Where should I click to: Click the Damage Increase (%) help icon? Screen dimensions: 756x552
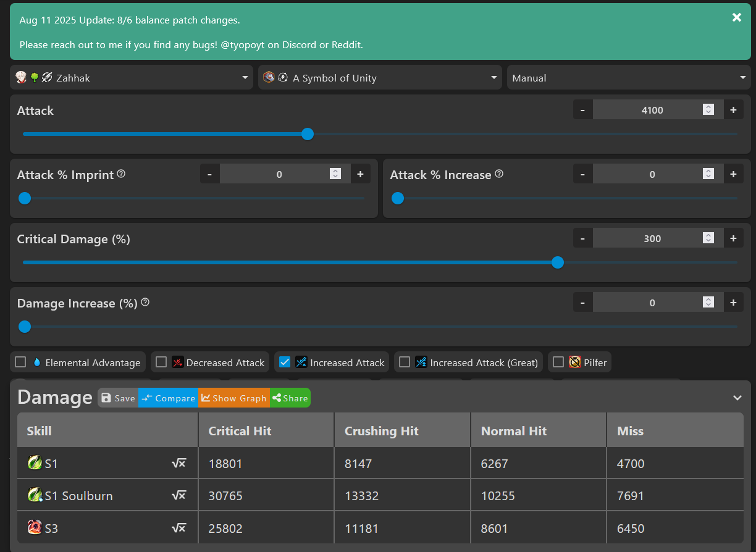(x=145, y=303)
